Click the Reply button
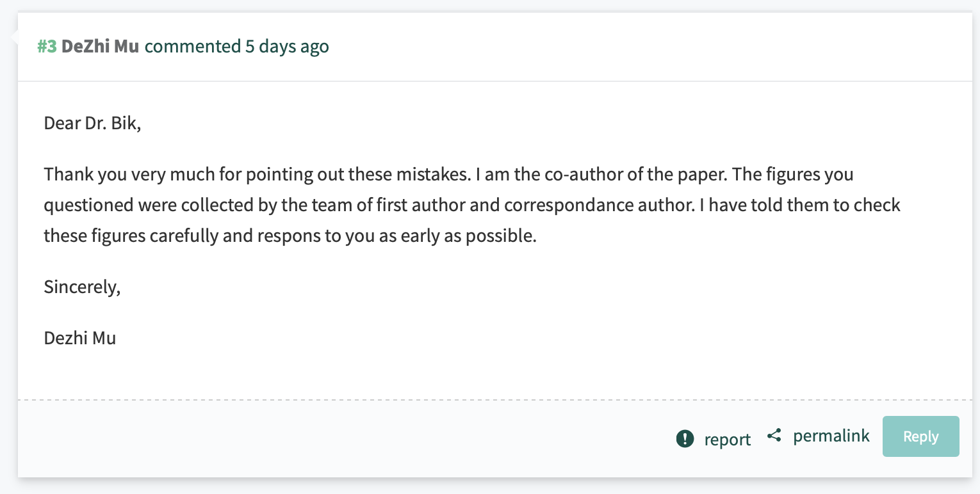Screen dimensions: 980x494 click(920, 436)
